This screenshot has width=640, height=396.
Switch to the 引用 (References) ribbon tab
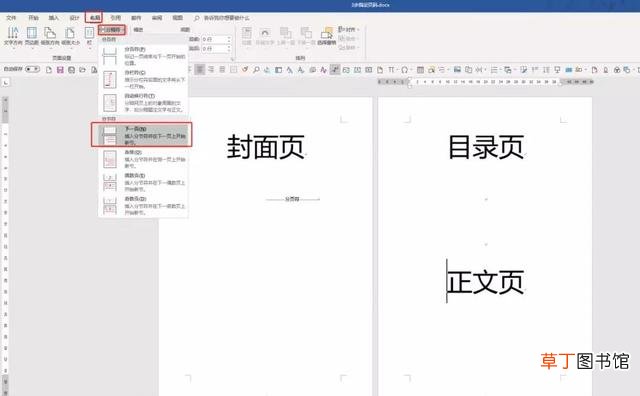pyautogui.click(x=116, y=18)
